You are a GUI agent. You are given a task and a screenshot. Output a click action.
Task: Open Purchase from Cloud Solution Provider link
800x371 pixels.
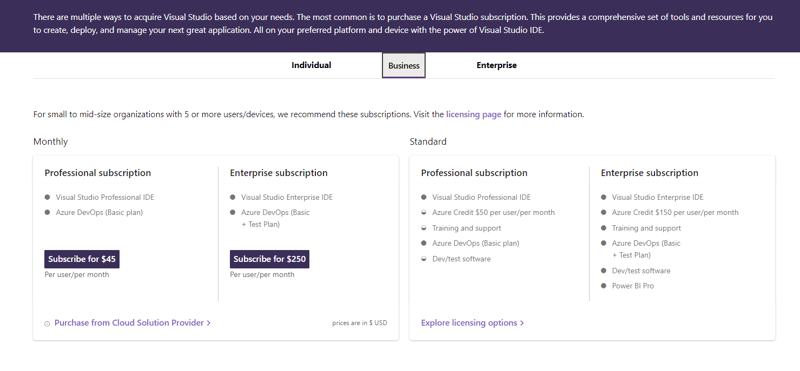(133, 323)
